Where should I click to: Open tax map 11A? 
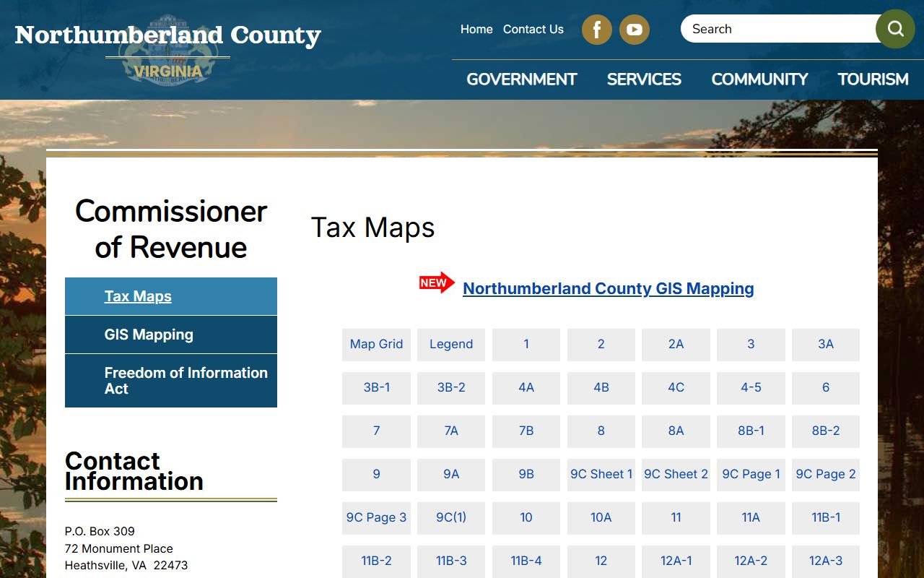[x=751, y=518]
